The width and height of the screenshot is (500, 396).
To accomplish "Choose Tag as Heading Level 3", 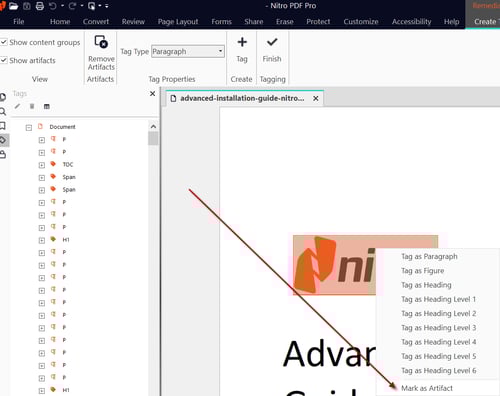I will (x=438, y=328).
